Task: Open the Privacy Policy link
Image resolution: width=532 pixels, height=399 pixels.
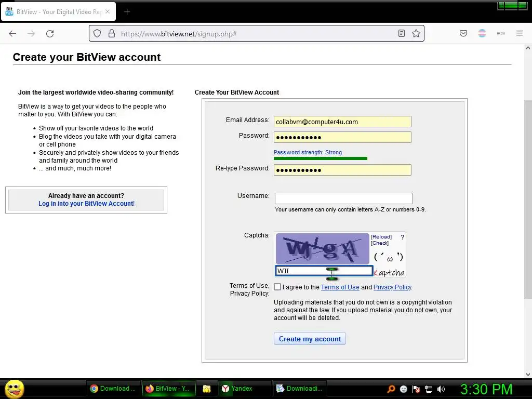Action: (x=392, y=287)
